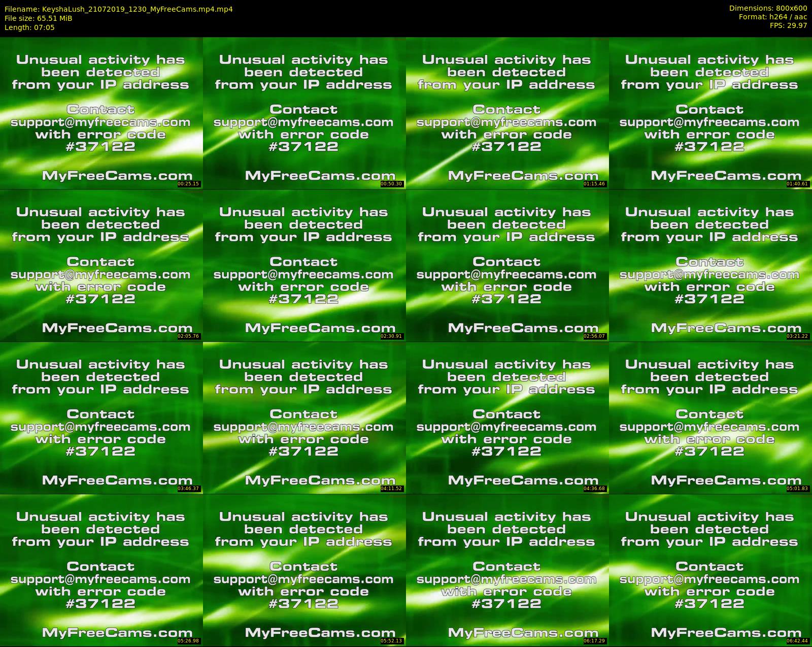Open the thumbnail stamped 02:30.91
812x647 pixels.
pyautogui.click(x=304, y=265)
